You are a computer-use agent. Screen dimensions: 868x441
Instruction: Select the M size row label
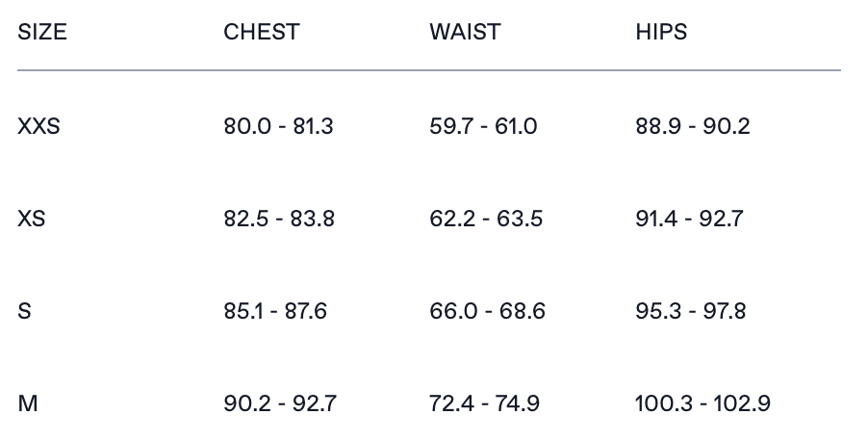point(28,403)
